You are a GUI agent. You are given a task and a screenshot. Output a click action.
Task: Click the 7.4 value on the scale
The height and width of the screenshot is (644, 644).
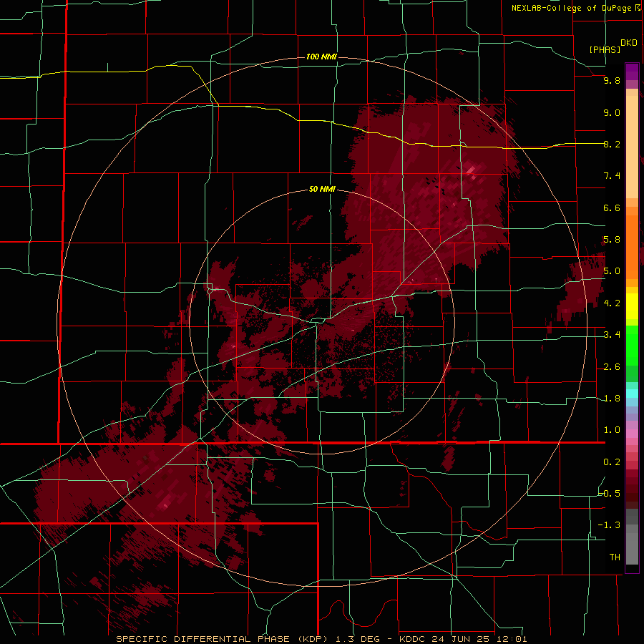[x=612, y=176]
